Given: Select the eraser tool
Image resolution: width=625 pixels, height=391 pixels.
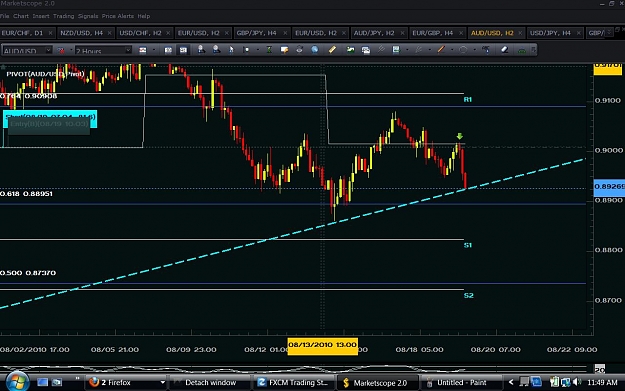Looking at the screenshot, I should coord(504,49).
